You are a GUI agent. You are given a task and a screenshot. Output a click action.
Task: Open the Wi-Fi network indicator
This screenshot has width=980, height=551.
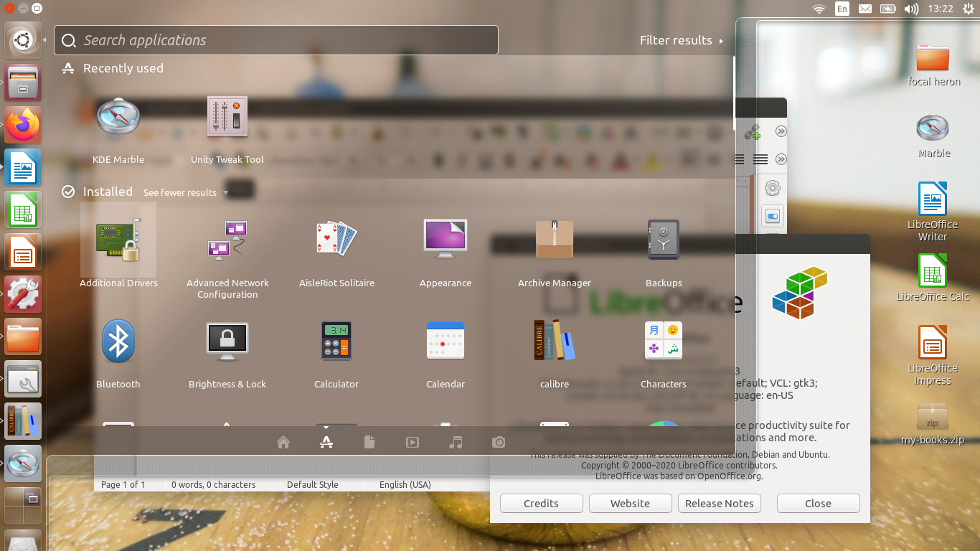819,9
